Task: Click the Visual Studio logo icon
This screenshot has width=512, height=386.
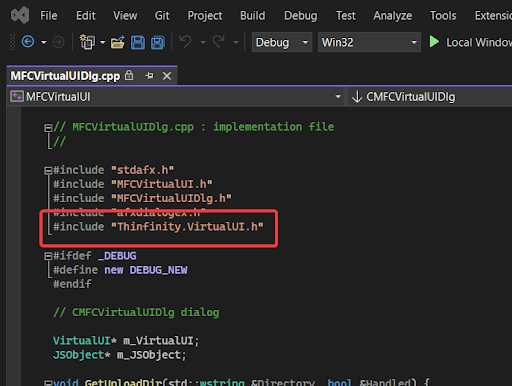Action: point(20,15)
